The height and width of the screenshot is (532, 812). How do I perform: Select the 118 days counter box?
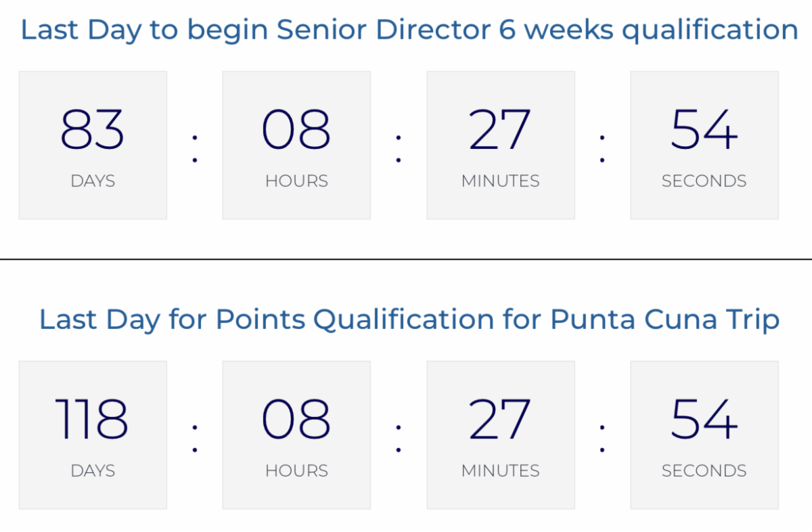pyautogui.click(x=93, y=435)
